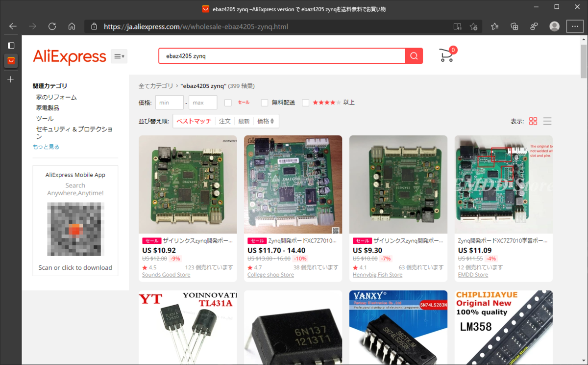588x365 pixels.
Task: Reload the AliExpress page
Action: point(52,26)
